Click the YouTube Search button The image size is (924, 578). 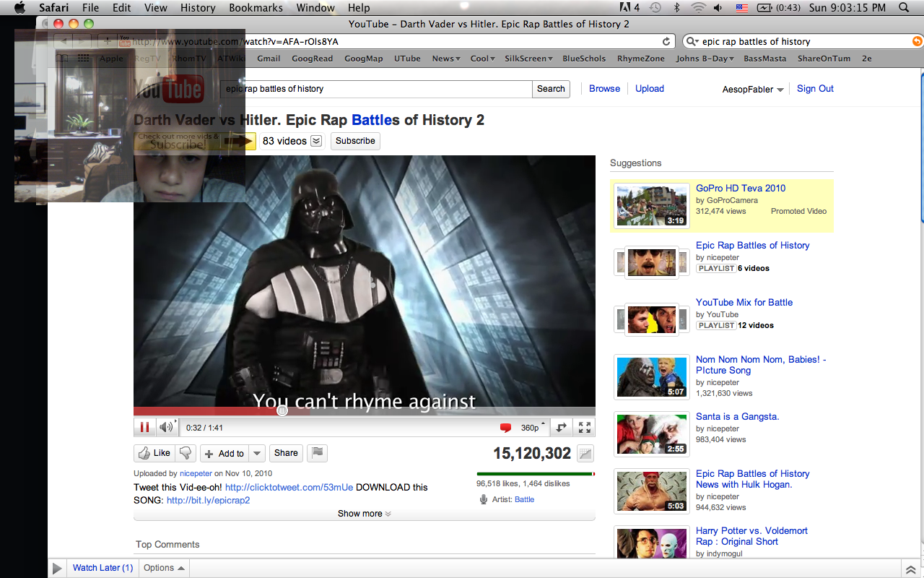[551, 89]
